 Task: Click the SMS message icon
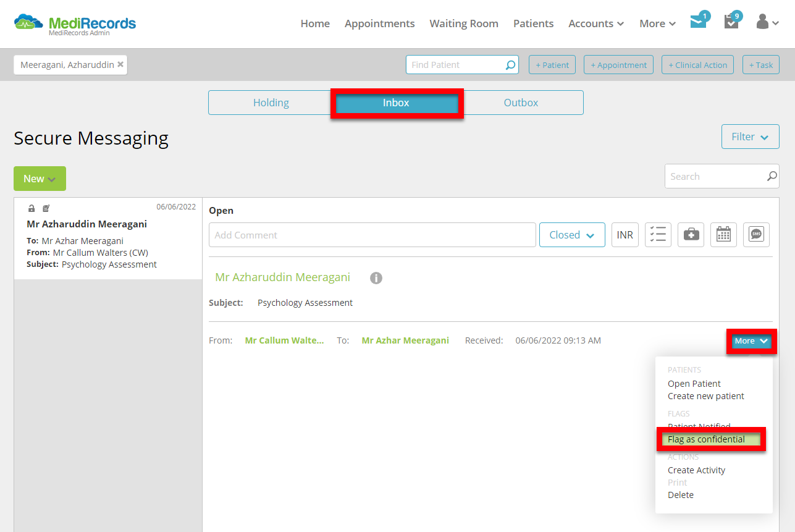(x=756, y=235)
